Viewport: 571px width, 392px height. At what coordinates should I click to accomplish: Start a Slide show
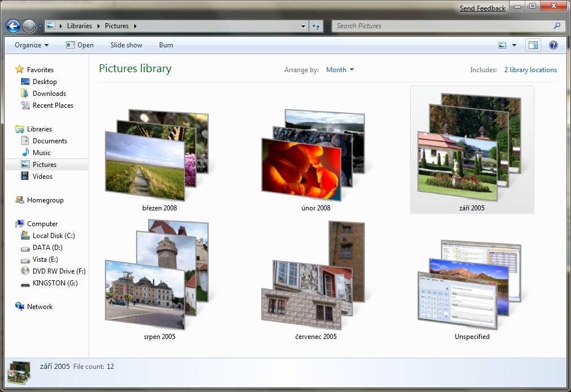[x=126, y=45]
